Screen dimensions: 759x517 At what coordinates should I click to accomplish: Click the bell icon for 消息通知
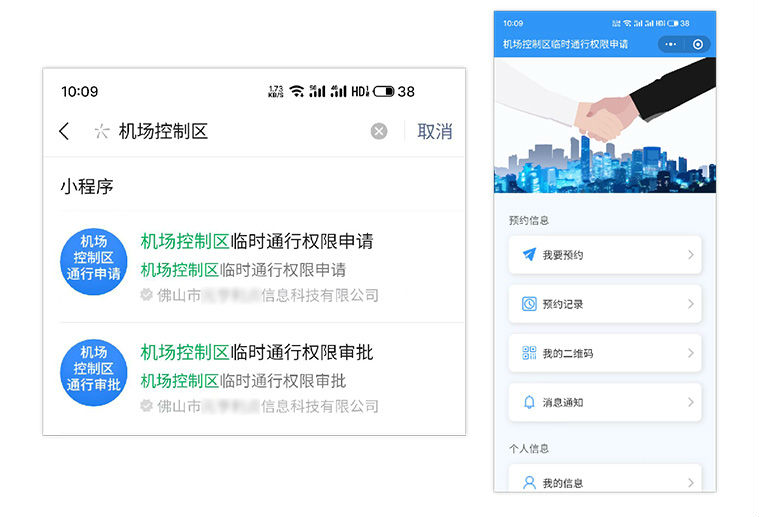click(x=529, y=402)
